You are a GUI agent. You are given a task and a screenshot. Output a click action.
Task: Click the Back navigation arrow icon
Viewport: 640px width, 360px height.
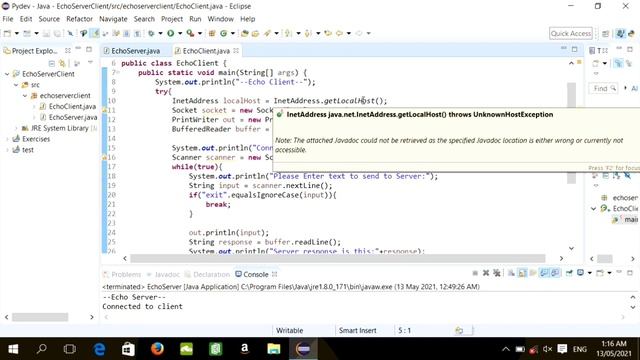click(339, 33)
